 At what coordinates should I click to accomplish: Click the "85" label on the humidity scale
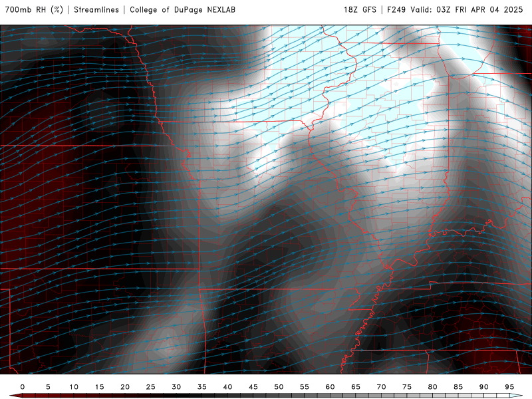click(458, 387)
